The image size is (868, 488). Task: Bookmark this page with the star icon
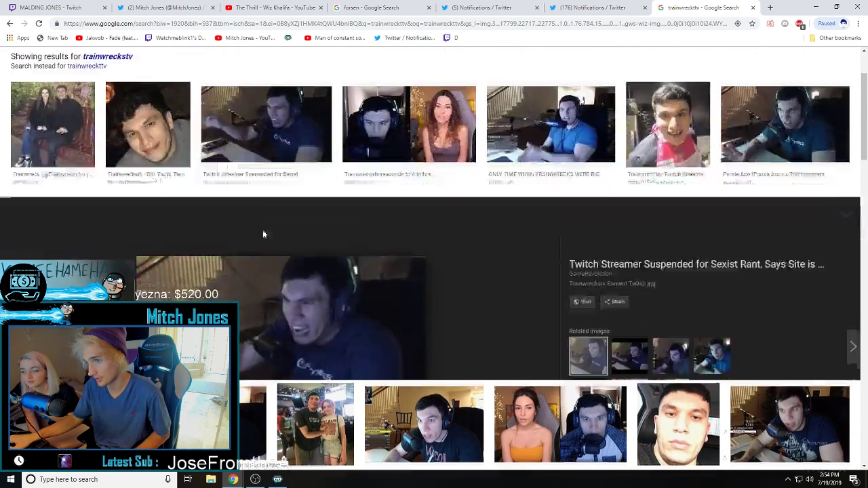click(x=752, y=23)
